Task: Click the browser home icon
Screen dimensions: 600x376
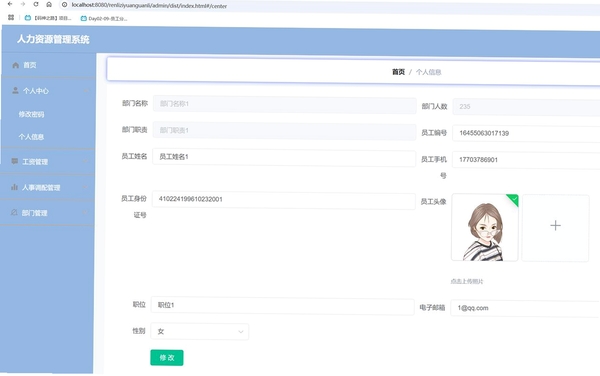Action: [x=49, y=4]
